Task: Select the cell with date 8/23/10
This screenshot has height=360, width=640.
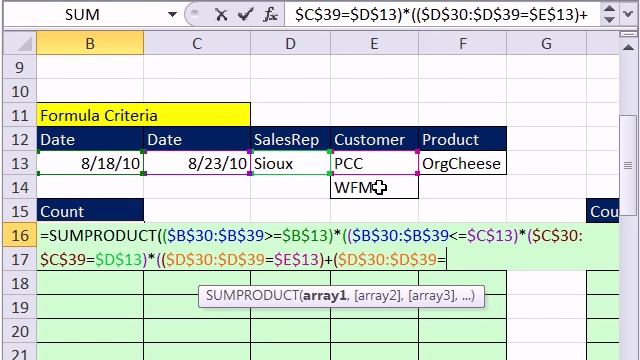Action: tap(197, 163)
